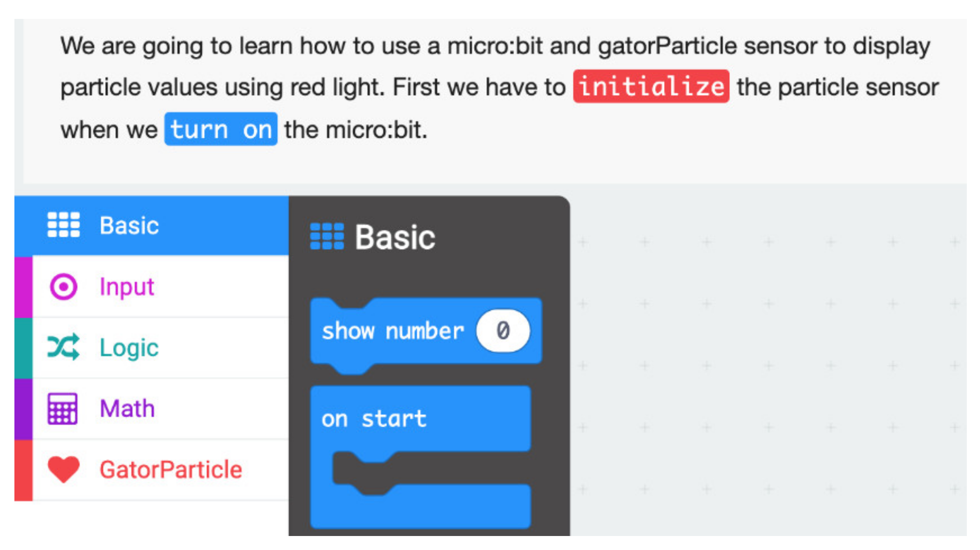Click the Basic flyout title text
The image size is (980, 550).
pos(395,238)
